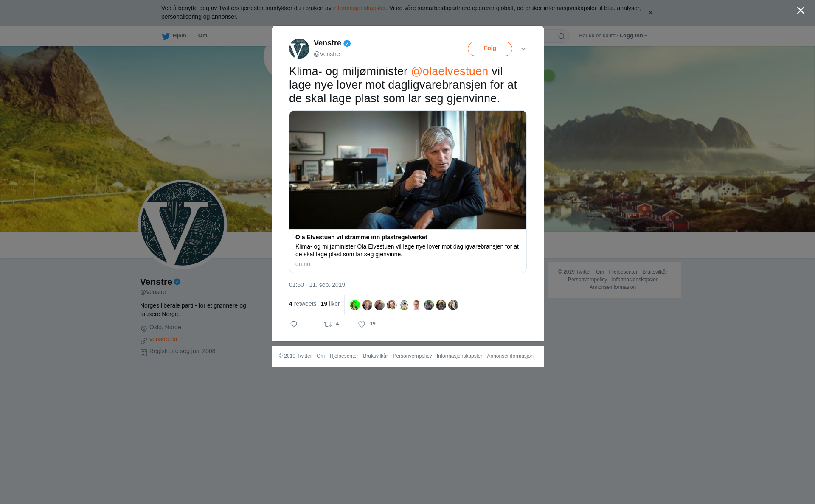Open the Logg inn dropdown

[x=633, y=36]
